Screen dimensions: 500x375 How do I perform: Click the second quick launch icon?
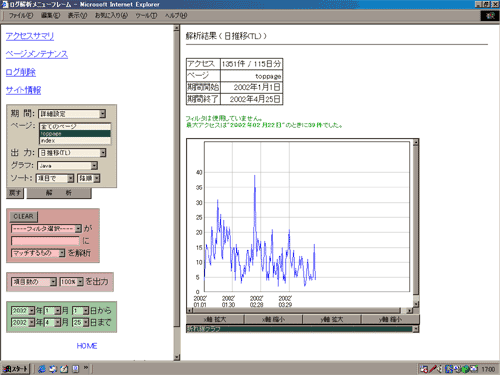[53, 369]
